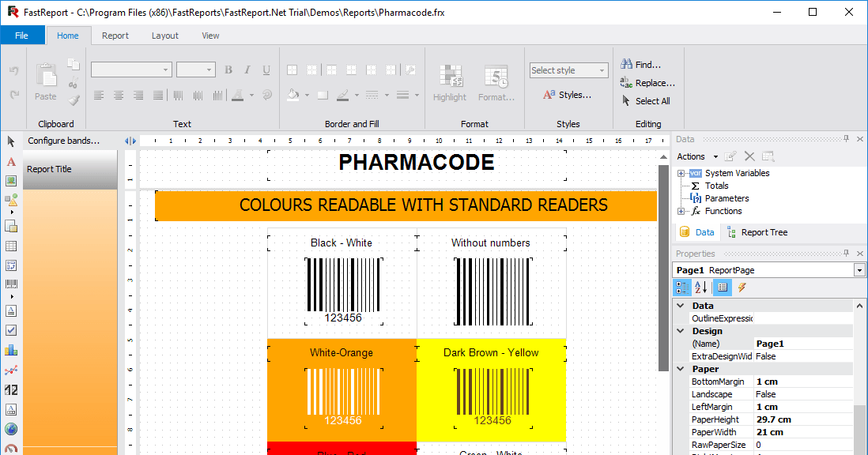The width and height of the screenshot is (868, 455).
Task: Open the font name dropdown
Action: point(165,70)
